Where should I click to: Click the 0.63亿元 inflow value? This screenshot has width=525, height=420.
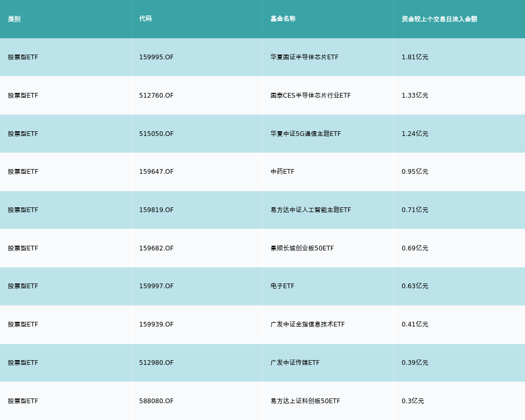click(x=415, y=286)
